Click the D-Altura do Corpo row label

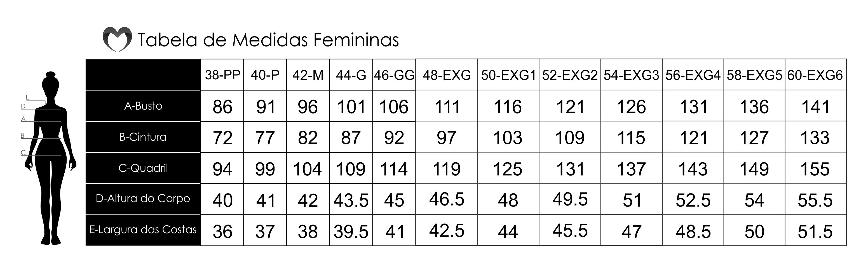[x=143, y=199]
